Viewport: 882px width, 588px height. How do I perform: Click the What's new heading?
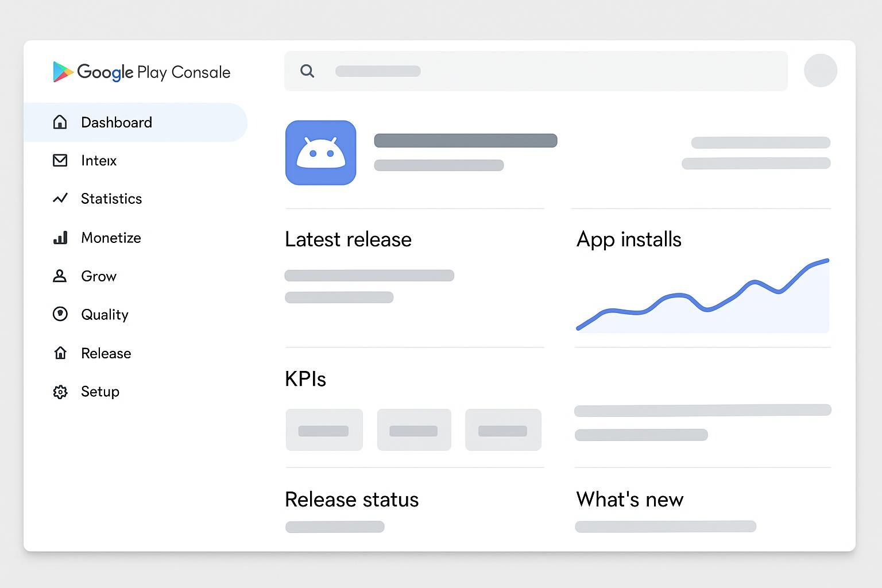(629, 500)
